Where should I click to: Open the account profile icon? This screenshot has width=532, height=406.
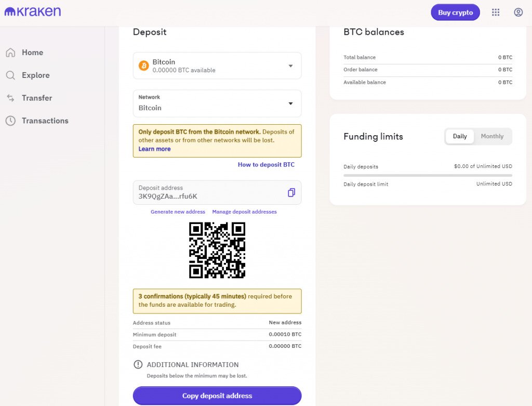[x=518, y=12]
